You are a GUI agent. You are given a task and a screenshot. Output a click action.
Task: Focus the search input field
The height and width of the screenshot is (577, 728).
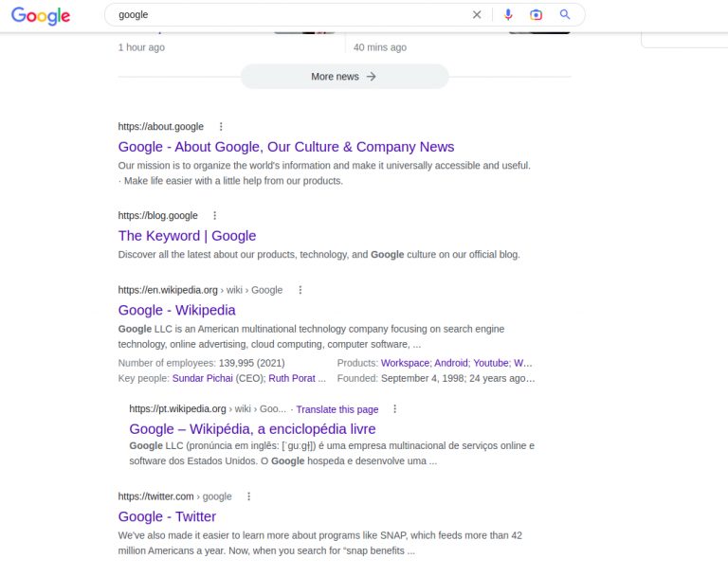tap(284, 15)
